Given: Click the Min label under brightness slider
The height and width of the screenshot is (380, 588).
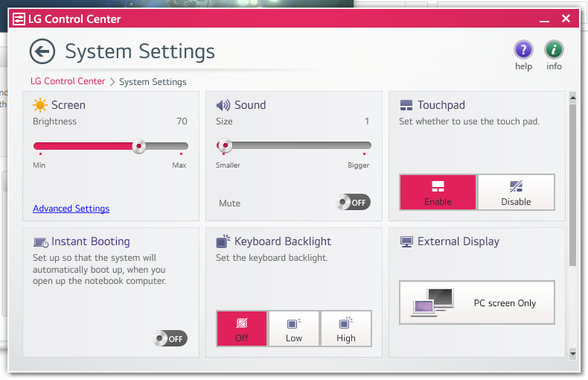Looking at the screenshot, I should click(39, 165).
